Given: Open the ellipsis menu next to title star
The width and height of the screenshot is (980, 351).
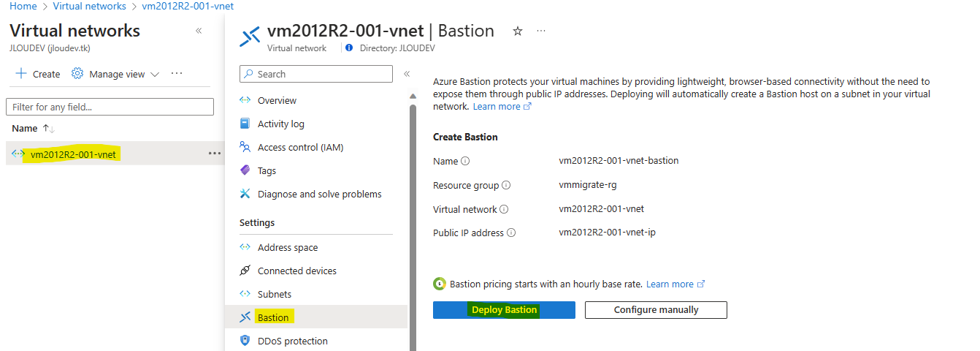Looking at the screenshot, I should pos(541,31).
